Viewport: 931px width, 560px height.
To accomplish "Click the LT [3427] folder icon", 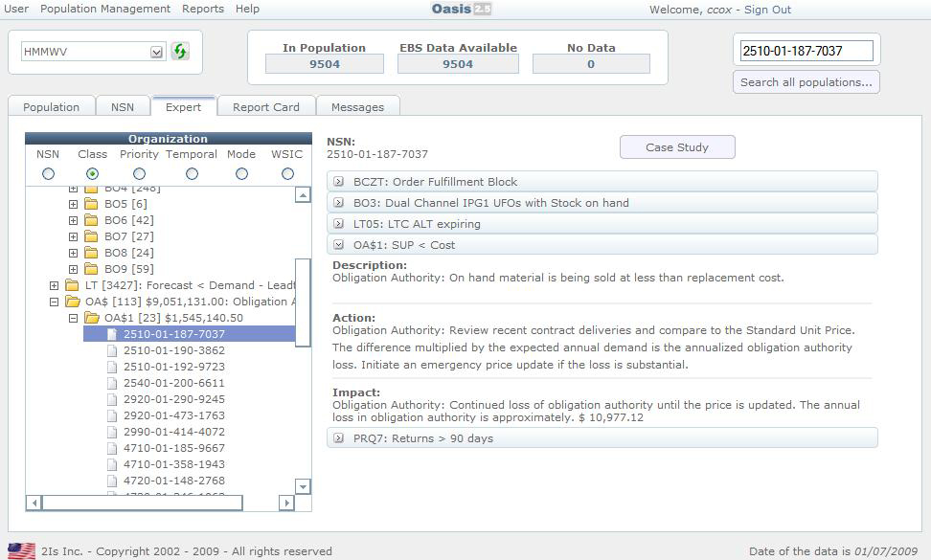I will (72, 285).
